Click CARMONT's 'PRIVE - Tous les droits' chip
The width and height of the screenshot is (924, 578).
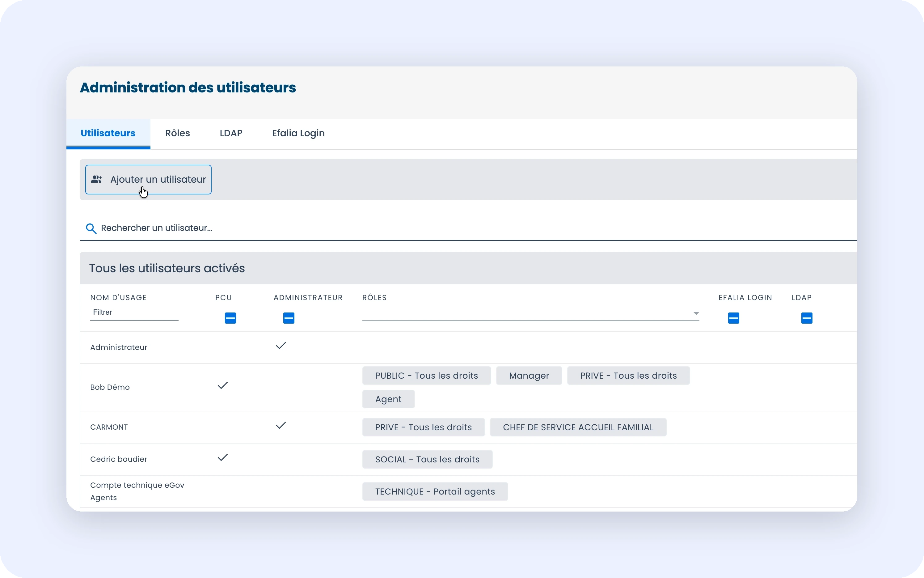pos(423,427)
